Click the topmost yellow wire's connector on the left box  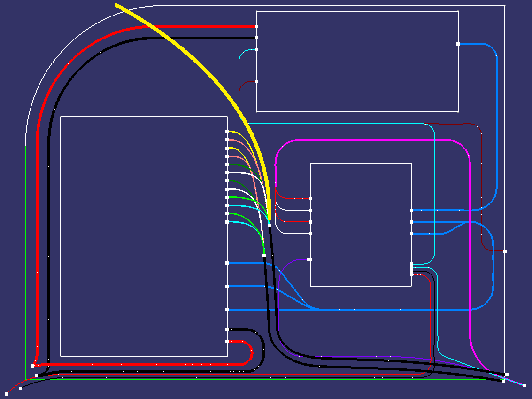point(227,132)
